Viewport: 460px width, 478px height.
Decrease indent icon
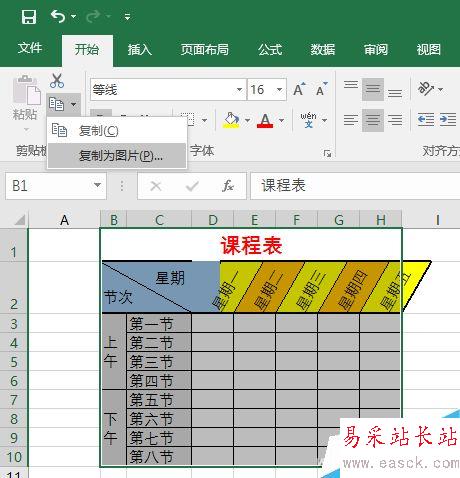click(426, 119)
